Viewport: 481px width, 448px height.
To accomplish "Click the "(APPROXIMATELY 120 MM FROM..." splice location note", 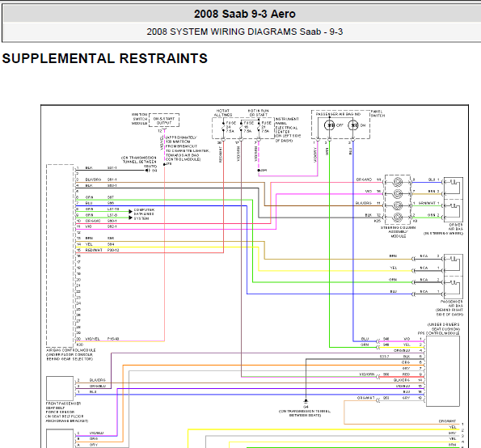I will coord(188,149).
